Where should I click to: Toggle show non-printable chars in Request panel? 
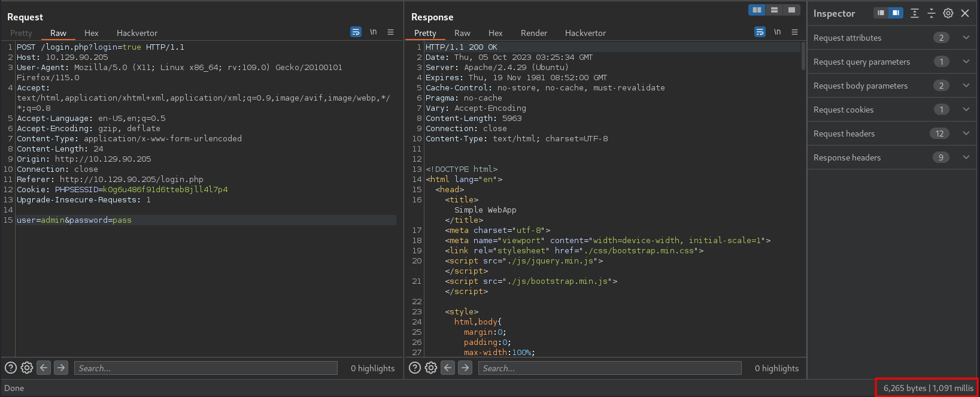pos(373,32)
